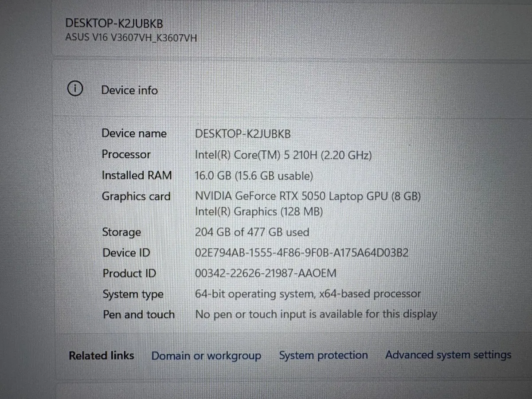Click the Storage label
The width and height of the screenshot is (532, 399).
pos(121,232)
